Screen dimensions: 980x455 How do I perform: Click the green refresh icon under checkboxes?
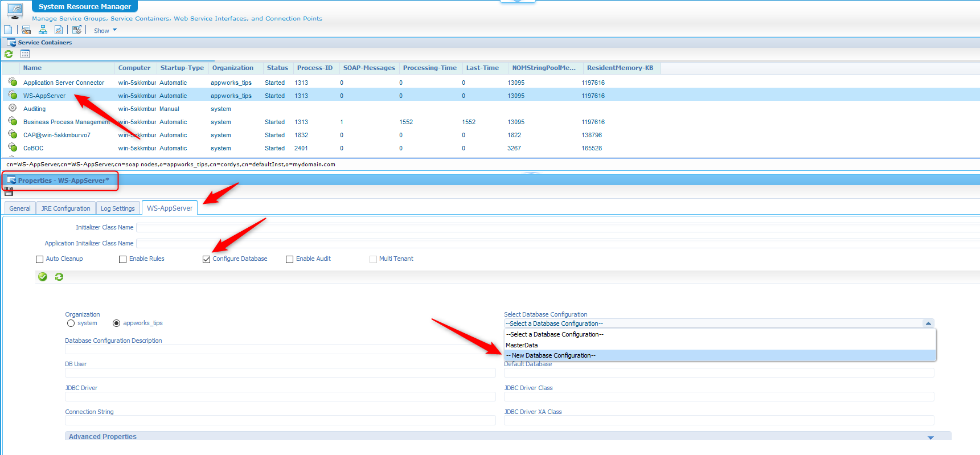point(59,277)
